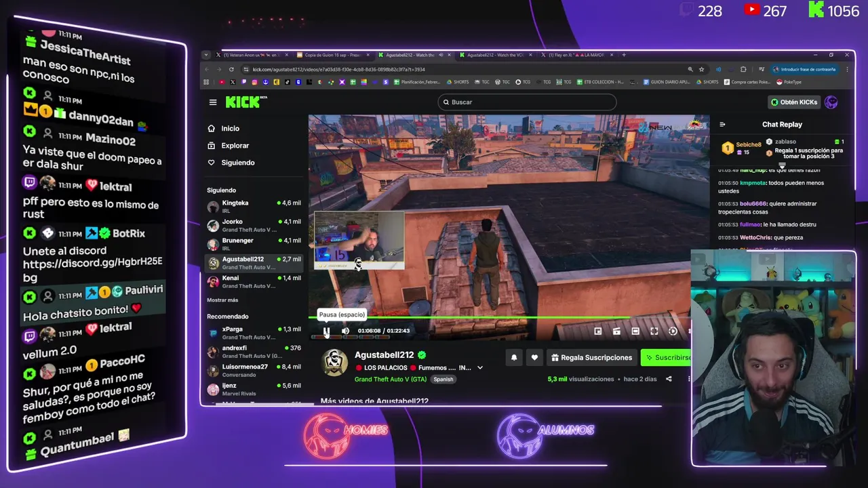Click the KICK logo
The image size is (868, 488).
coord(245,102)
